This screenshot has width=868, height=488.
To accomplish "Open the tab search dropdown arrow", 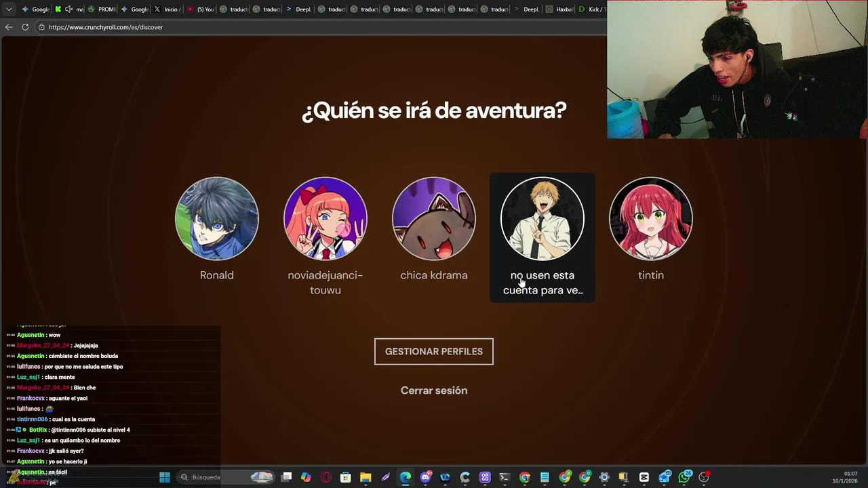I will tap(9, 9).
